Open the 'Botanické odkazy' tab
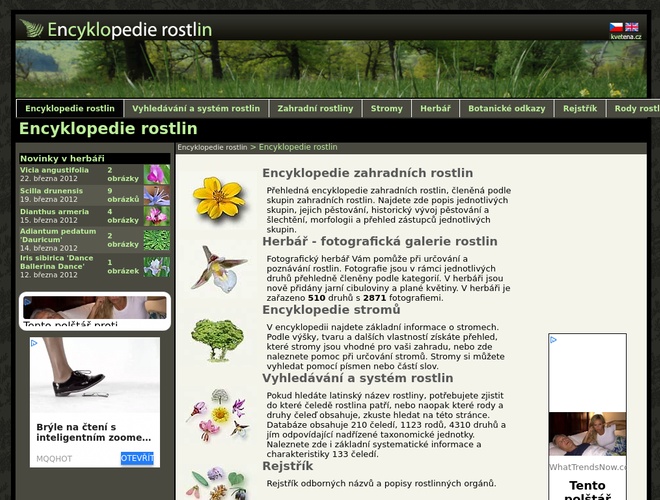660x500 pixels. click(x=507, y=109)
